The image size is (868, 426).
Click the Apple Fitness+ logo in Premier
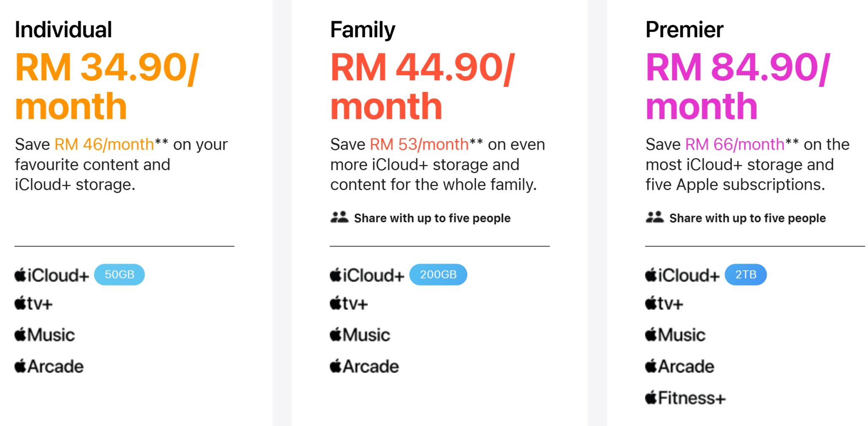click(685, 398)
